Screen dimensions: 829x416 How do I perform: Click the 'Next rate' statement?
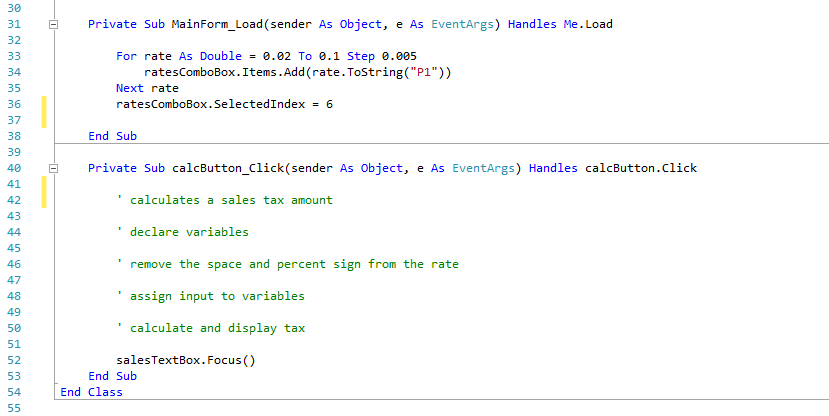(148, 88)
